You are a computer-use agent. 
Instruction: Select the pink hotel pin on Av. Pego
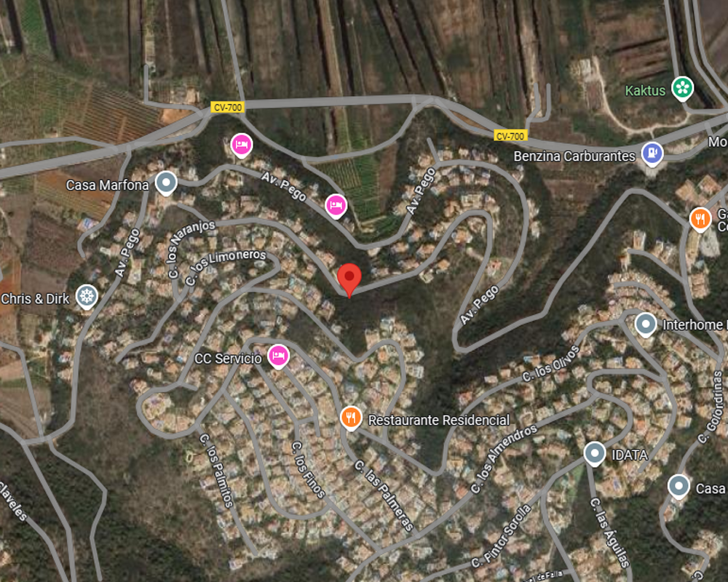tap(336, 206)
